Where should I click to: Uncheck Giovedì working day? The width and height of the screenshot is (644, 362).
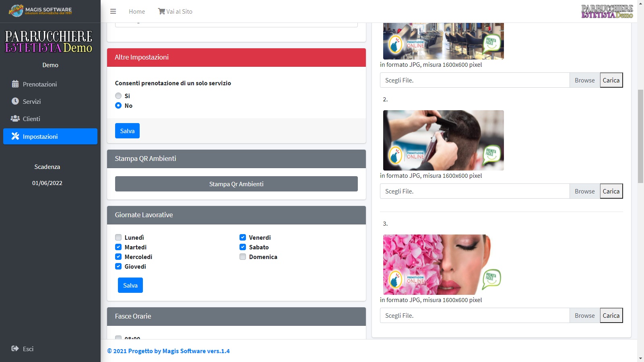(118, 266)
